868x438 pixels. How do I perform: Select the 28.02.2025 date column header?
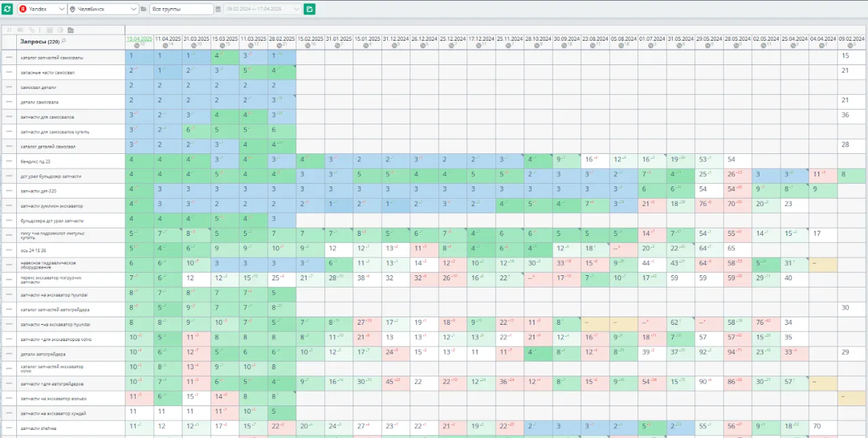[x=281, y=39]
